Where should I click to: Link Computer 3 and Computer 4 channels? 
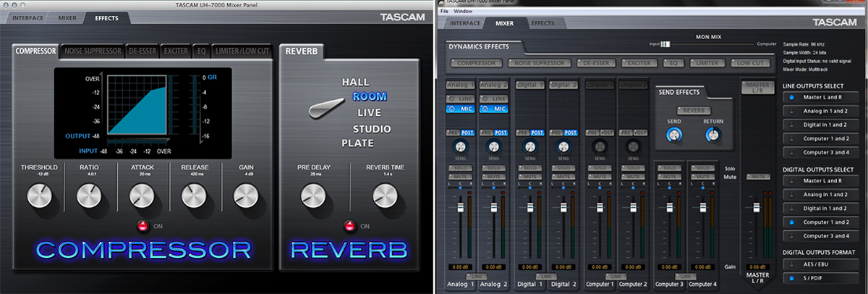(685, 276)
